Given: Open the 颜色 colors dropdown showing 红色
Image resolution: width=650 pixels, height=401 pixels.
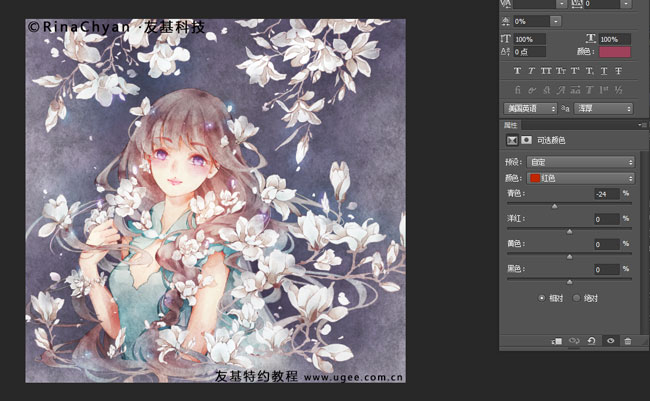Looking at the screenshot, I should [x=580, y=178].
